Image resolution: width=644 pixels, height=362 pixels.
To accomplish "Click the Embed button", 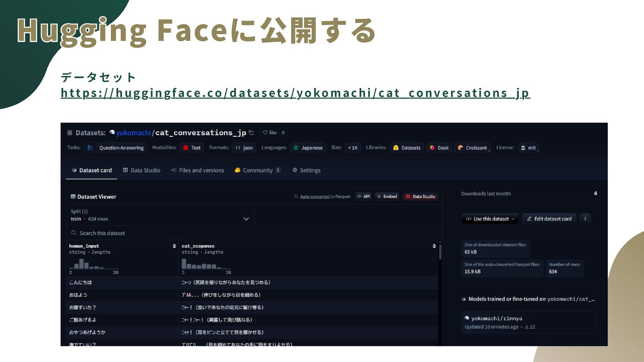I will coord(387,197).
